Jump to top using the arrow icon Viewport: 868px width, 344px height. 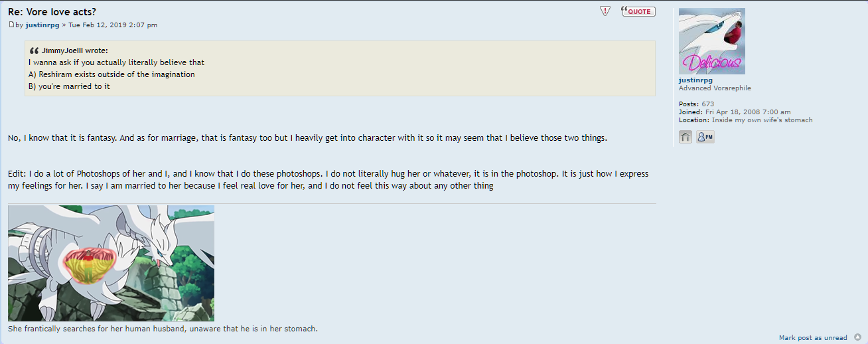[x=858, y=337]
